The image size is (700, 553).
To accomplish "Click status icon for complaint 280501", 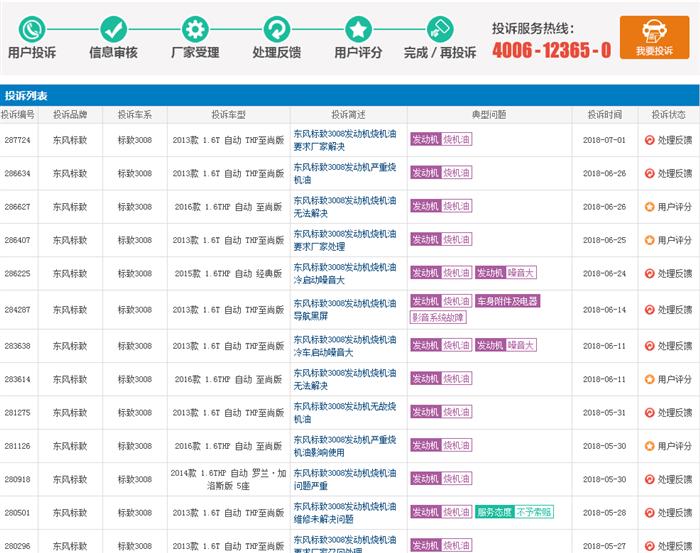I will point(650,513).
